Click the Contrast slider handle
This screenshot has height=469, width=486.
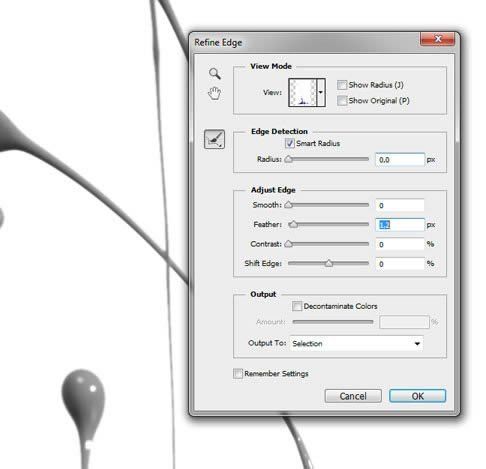coord(289,244)
